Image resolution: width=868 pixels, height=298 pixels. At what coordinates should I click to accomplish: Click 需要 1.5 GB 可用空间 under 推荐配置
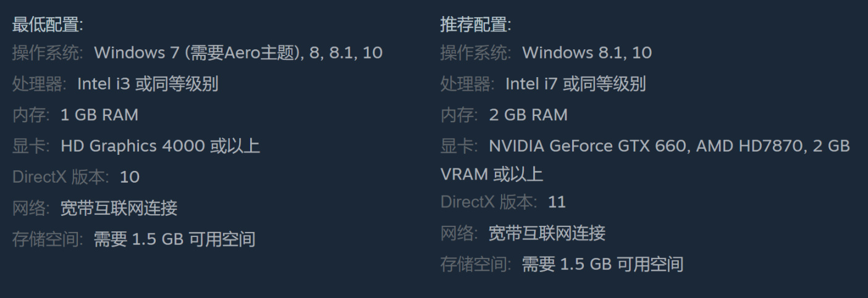pyautogui.click(x=602, y=265)
